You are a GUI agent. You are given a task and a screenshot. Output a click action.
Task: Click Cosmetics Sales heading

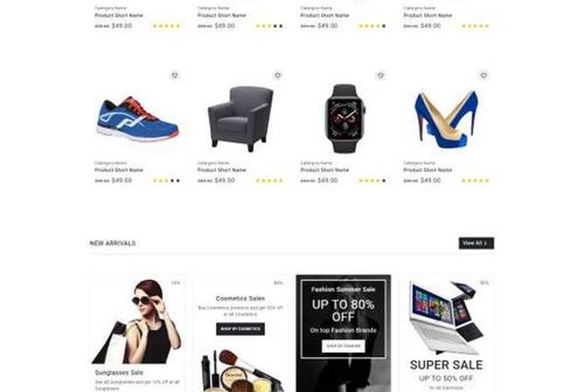(240, 299)
